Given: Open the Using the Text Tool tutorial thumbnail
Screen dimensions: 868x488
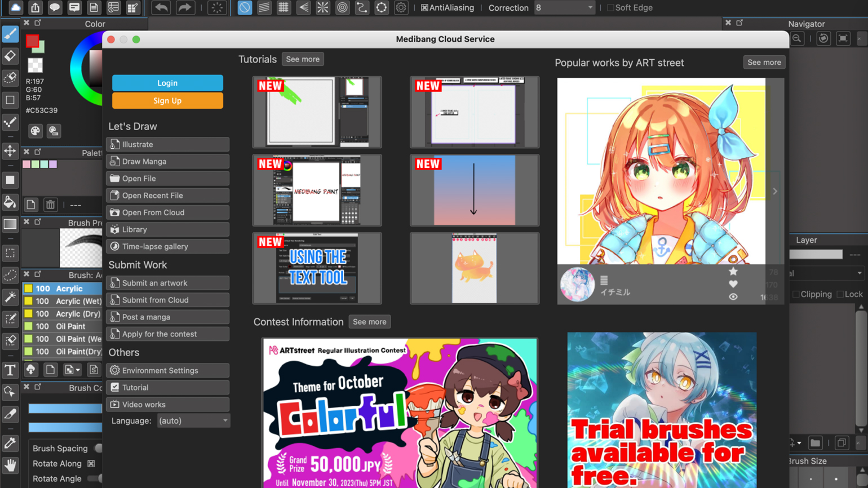Looking at the screenshot, I should pyautogui.click(x=317, y=268).
